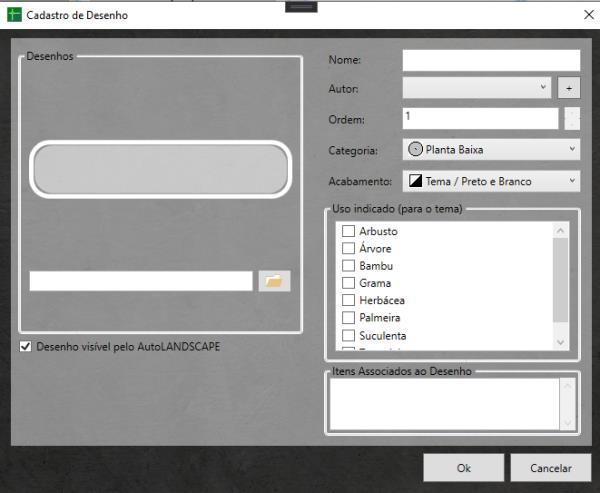Viewport: 600px width, 493px height.
Task: Click the Cancelar button
Action: point(551,467)
